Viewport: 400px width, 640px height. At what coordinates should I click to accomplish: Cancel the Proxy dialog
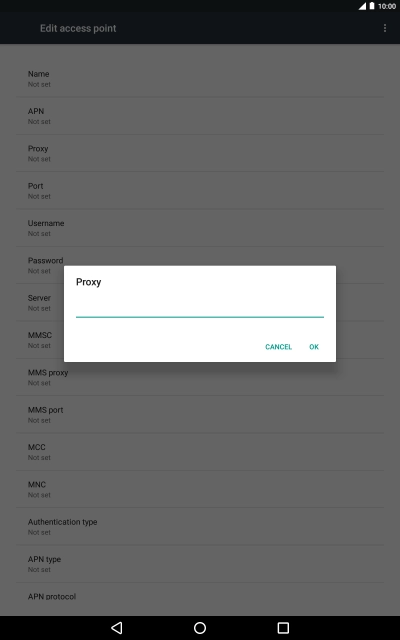[x=278, y=347]
